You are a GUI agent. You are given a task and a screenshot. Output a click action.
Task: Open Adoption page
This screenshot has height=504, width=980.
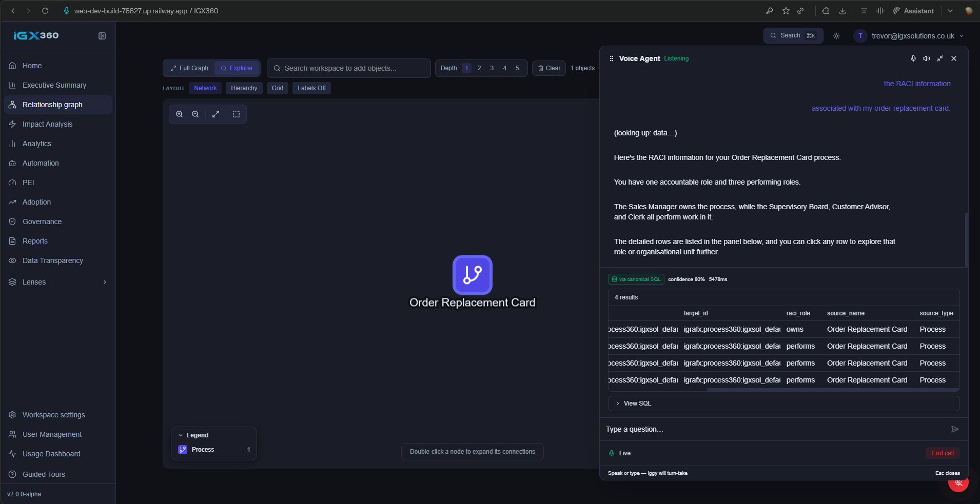pos(58,202)
